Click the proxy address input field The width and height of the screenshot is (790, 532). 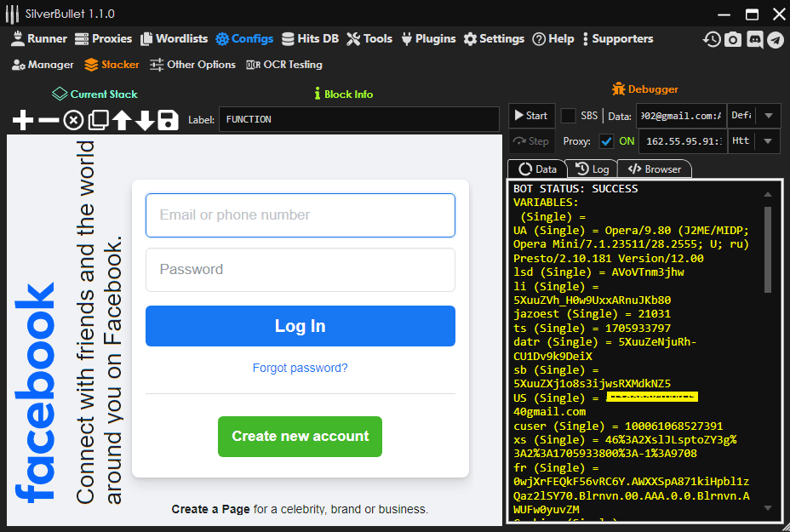683,141
